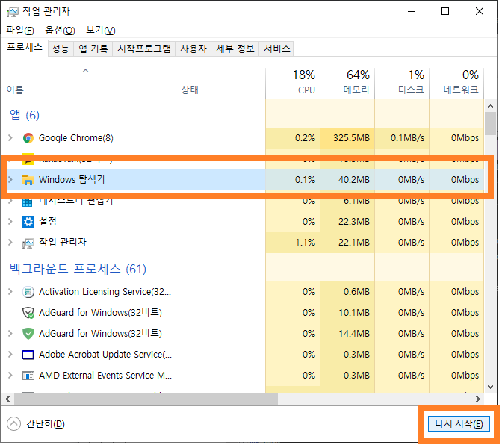Click the Task Manager title bar icon
Image resolution: width=502 pixels, height=448 pixels.
(x=13, y=12)
